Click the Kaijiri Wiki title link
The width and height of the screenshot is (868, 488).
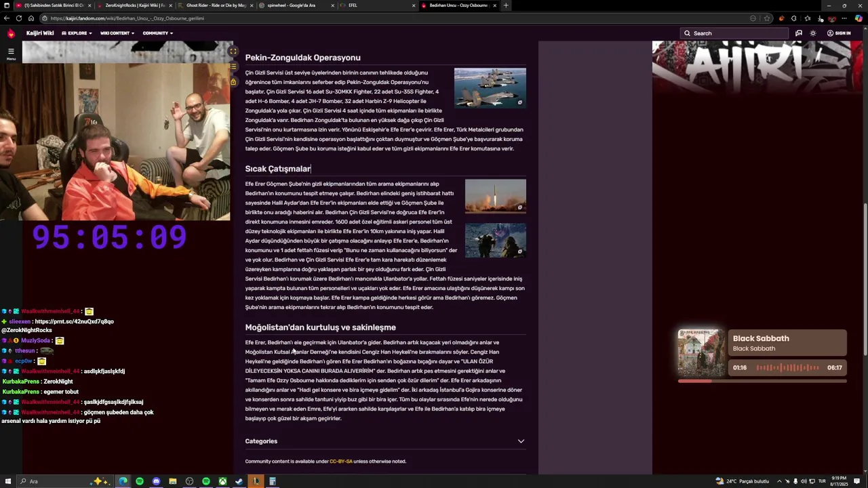click(x=40, y=33)
